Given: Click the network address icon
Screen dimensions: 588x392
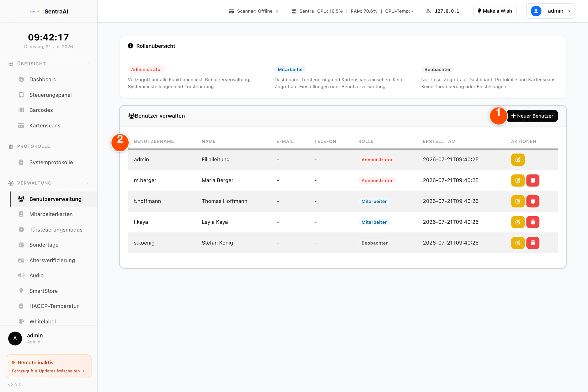Looking at the screenshot, I should tap(428, 11).
